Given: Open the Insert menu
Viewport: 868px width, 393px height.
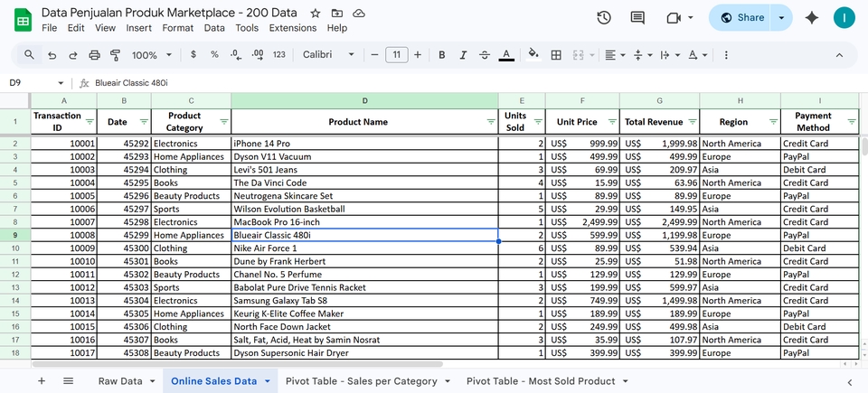Looking at the screenshot, I should click(x=139, y=28).
